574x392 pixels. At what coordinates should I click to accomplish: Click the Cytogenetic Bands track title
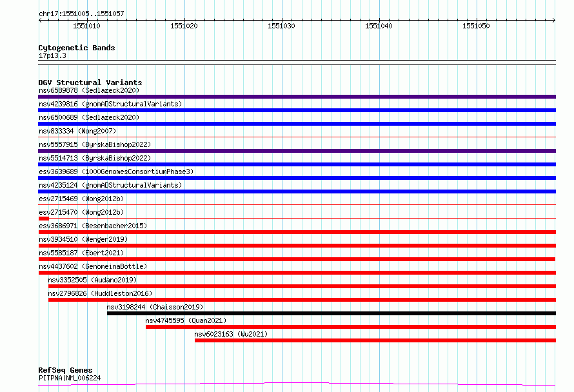point(77,48)
